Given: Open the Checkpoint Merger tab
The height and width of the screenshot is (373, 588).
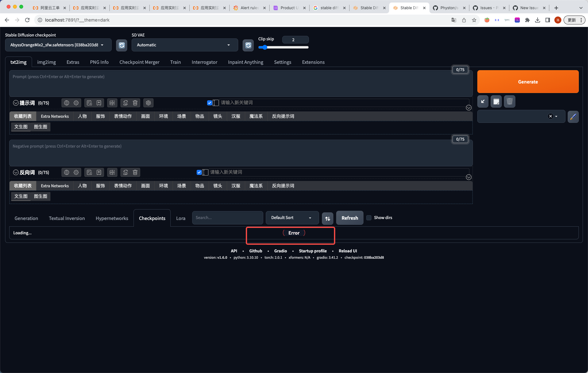Looking at the screenshot, I should (139, 62).
